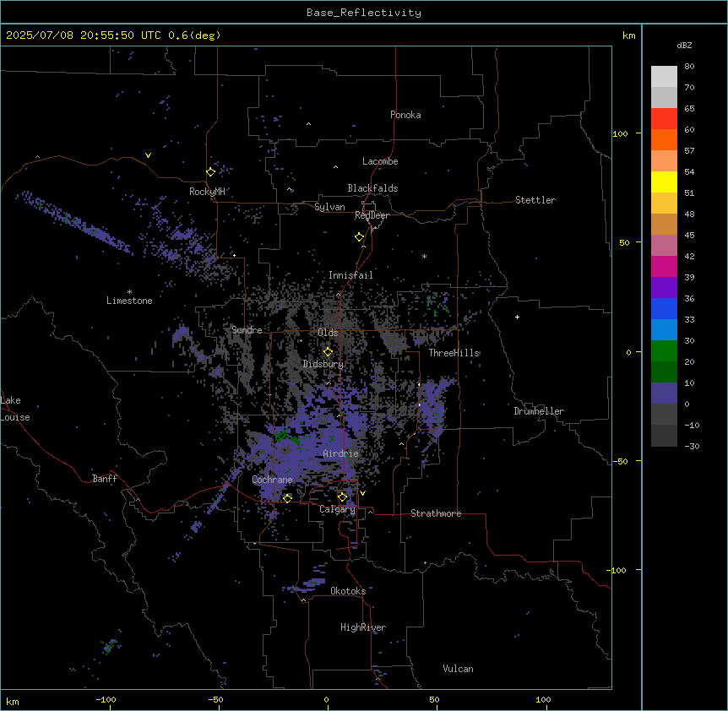The image size is (728, 711).
Task: Pick the yellow 51-54 dBZ legend swatch
Action: pos(664,182)
